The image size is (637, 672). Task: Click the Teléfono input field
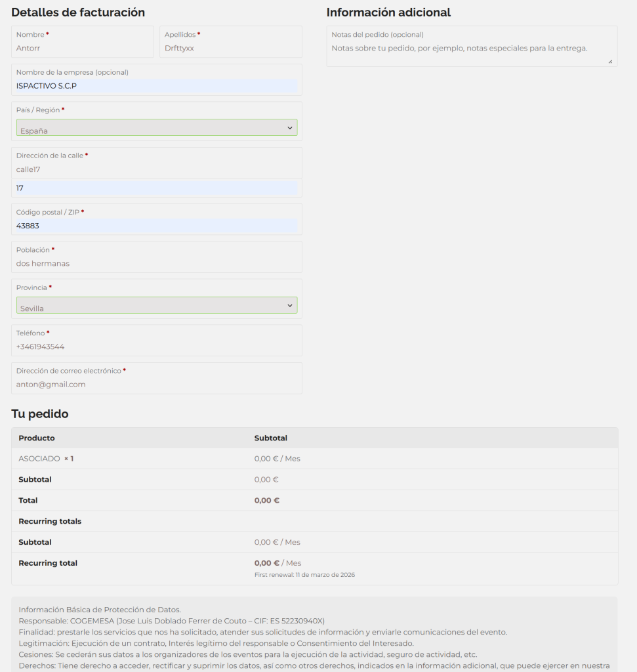[156, 346]
